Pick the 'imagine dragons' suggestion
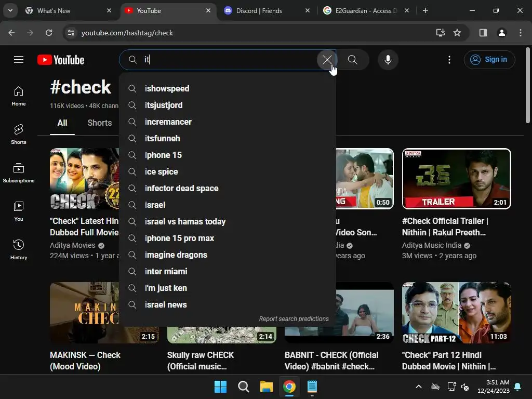 pyautogui.click(x=228, y=255)
